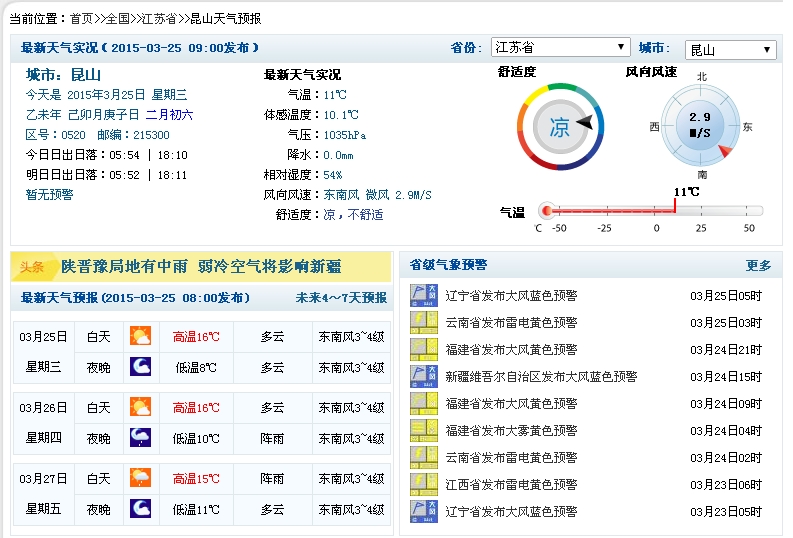Screen dimensions: 793x538
Task: Click the 低温11℃ value for 03月27日 night
Action: [196, 510]
